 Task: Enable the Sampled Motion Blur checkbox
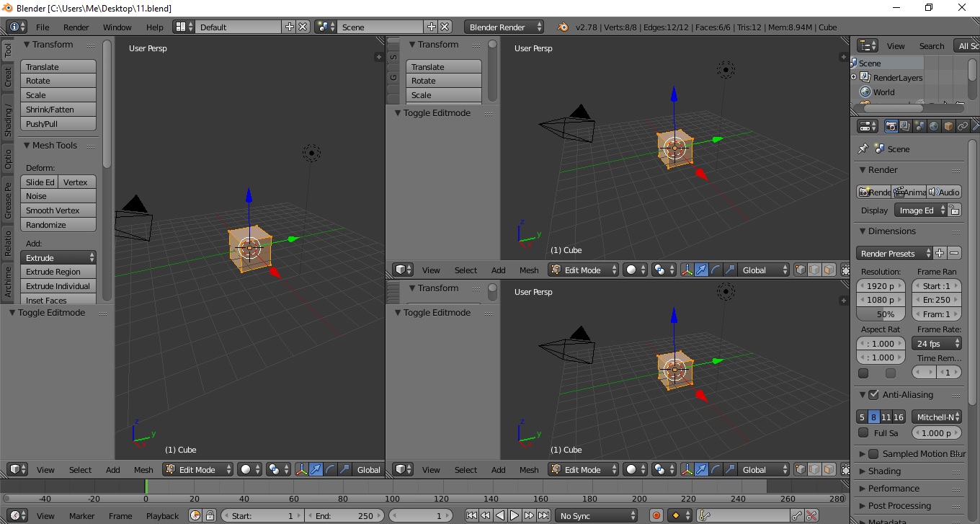(873, 453)
